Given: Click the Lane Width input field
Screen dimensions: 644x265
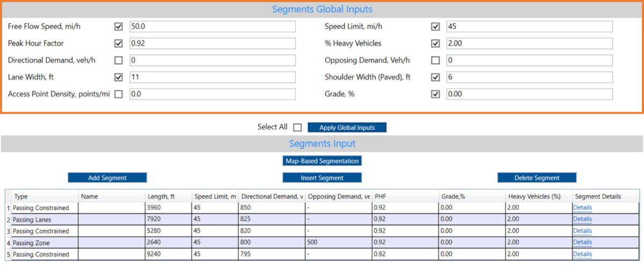Looking at the screenshot, I should click(x=213, y=77).
